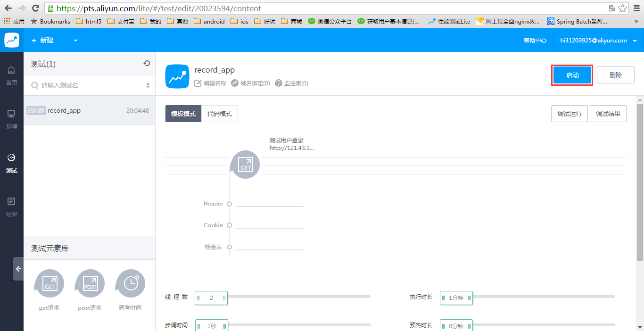Expand the 新建 dropdown arrow
This screenshot has height=331, width=644.
(75, 41)
